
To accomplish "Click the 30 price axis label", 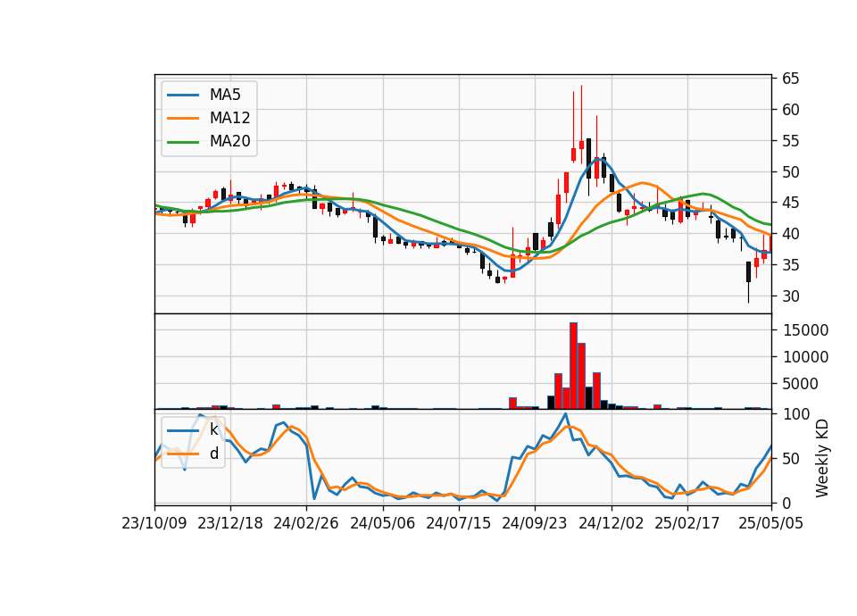I will pyautogui.click(x=790, y=296).
